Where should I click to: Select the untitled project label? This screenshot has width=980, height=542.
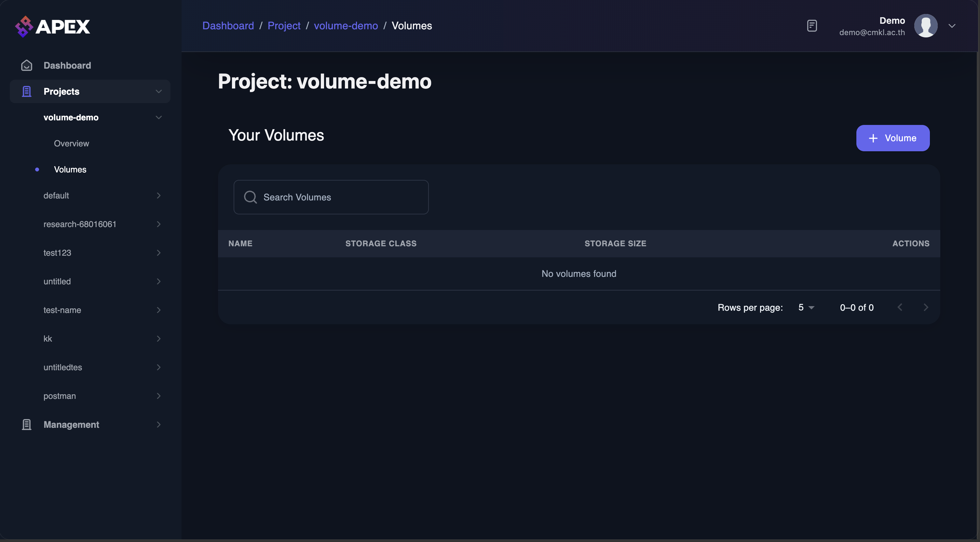coord(57,281)
